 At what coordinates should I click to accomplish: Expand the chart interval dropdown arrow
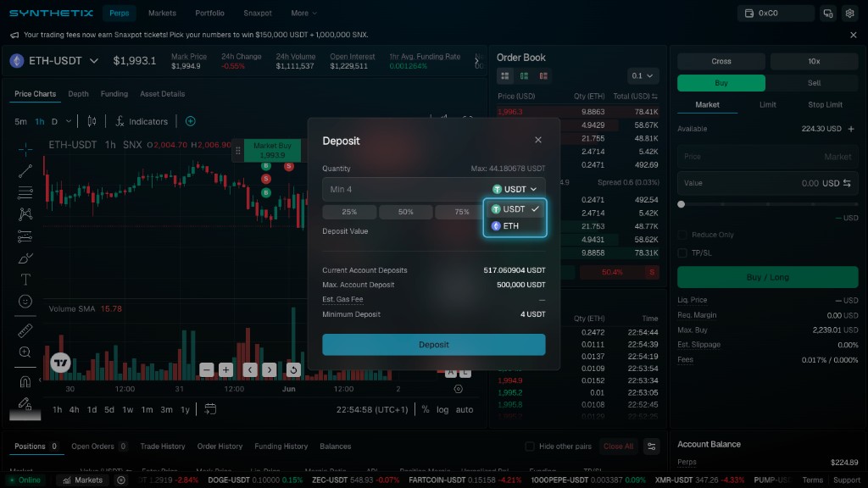[69, 121]
